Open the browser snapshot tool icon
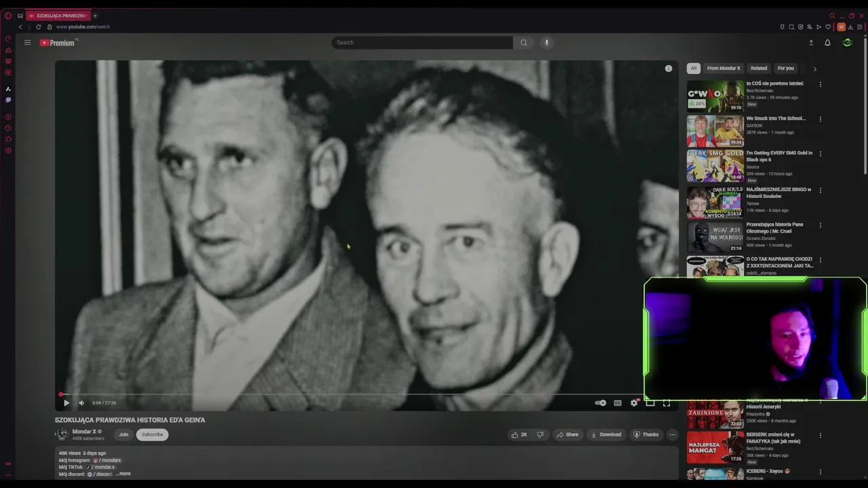This screenshot has height=488, width=868. point(791,27)
